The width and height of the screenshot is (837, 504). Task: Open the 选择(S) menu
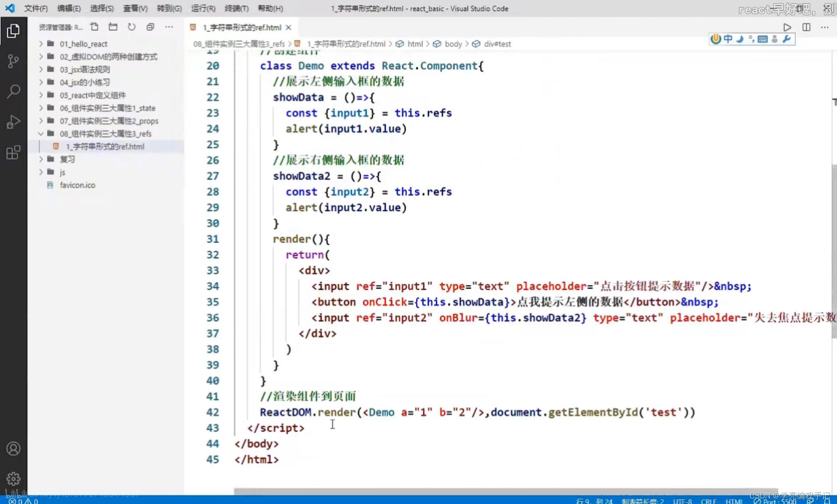point(102,8)
